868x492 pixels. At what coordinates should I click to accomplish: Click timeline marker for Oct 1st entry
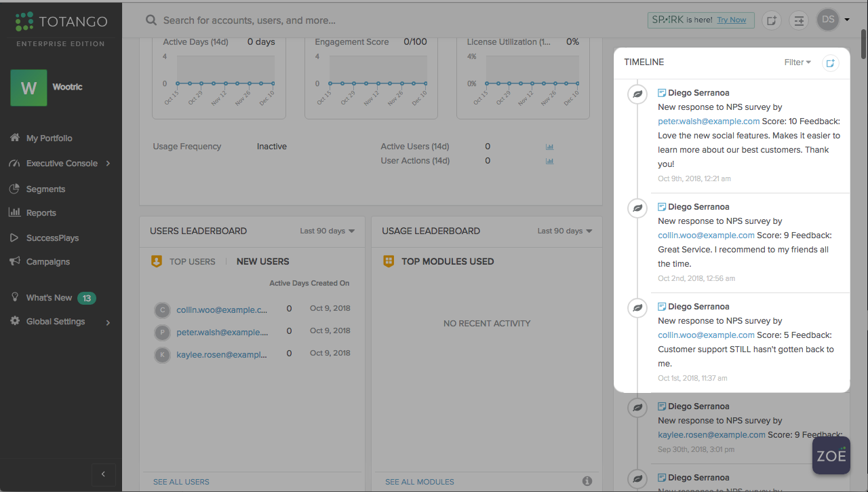tap(637, 307)
